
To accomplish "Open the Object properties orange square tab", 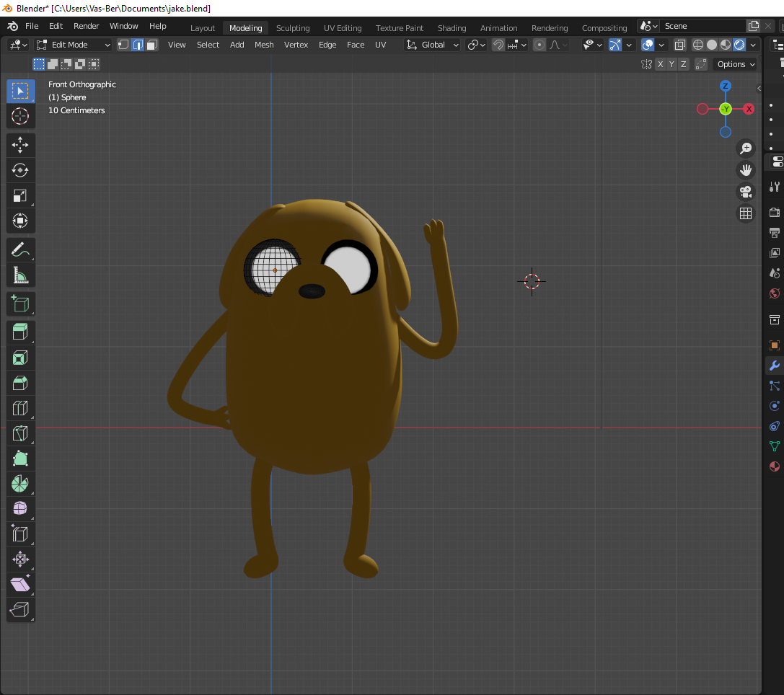I will click(775, 345).
